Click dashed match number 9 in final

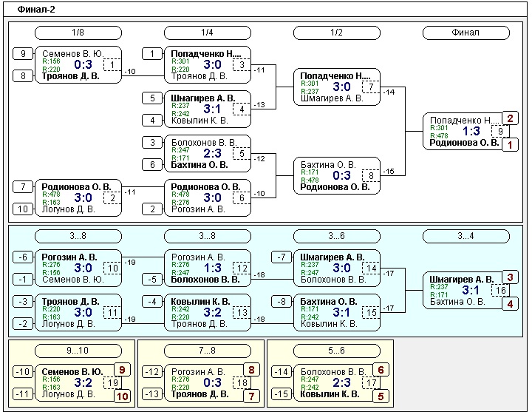(501, 132)
